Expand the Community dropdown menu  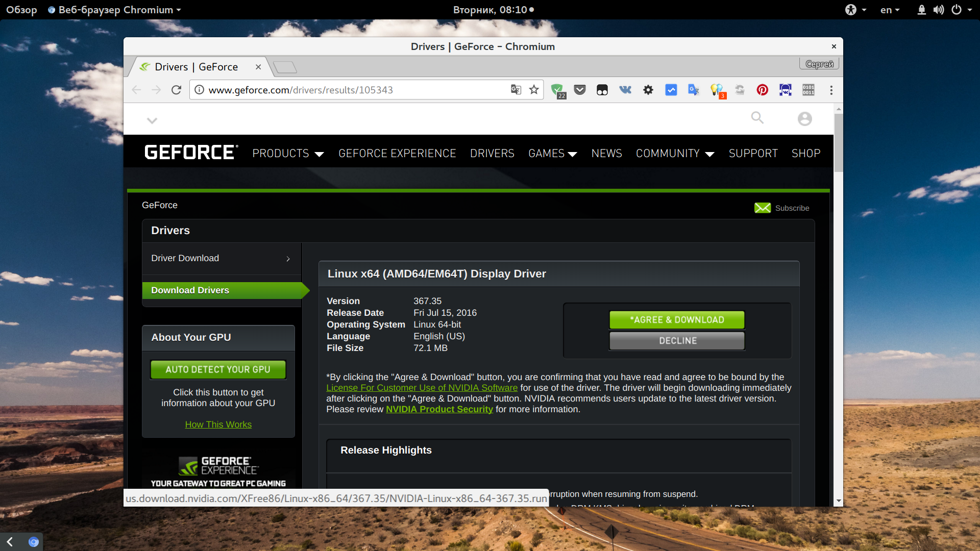coord(673,154)
